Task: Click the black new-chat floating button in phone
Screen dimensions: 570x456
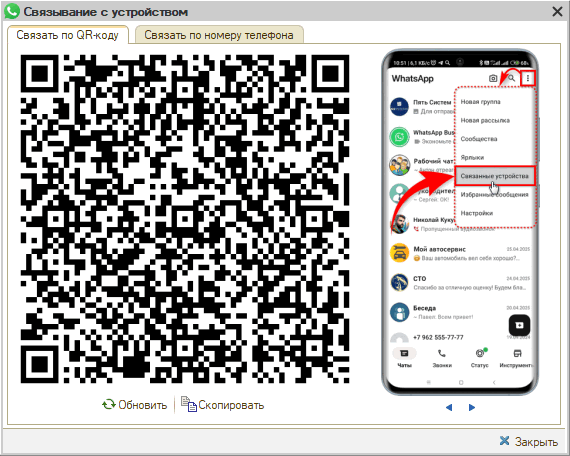Action: click(519, 325)
